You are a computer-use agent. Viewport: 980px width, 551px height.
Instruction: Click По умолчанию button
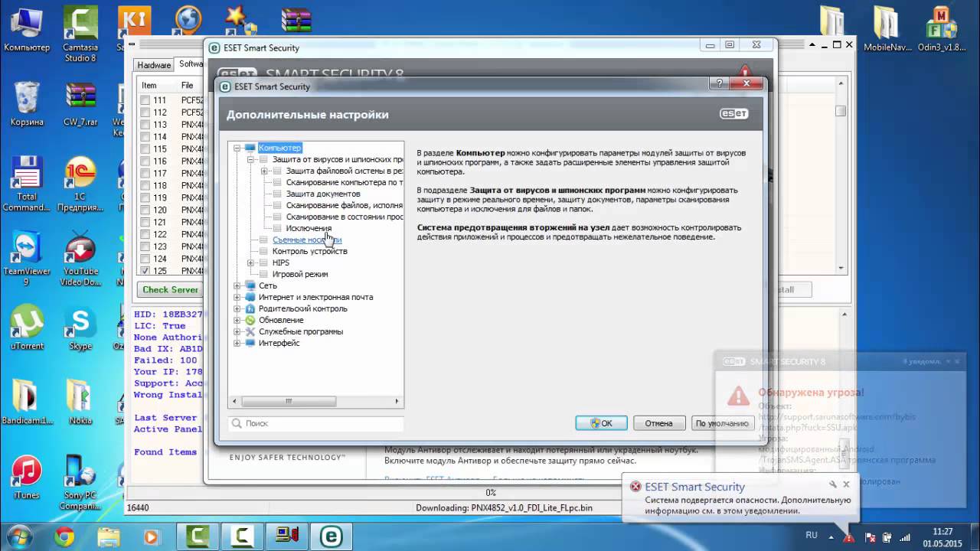(x=721, y=422)
